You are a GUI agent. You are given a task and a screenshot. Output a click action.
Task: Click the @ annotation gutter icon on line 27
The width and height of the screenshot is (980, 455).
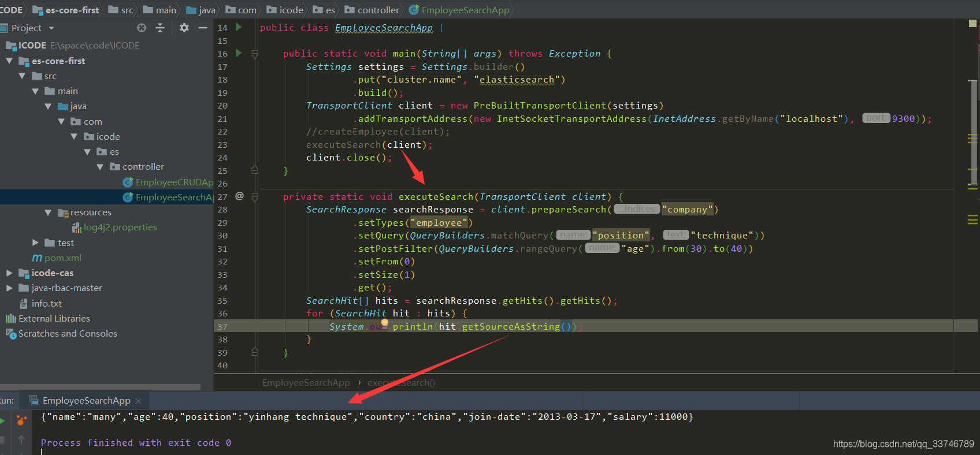pyautogui.click(x=239, y=196)
